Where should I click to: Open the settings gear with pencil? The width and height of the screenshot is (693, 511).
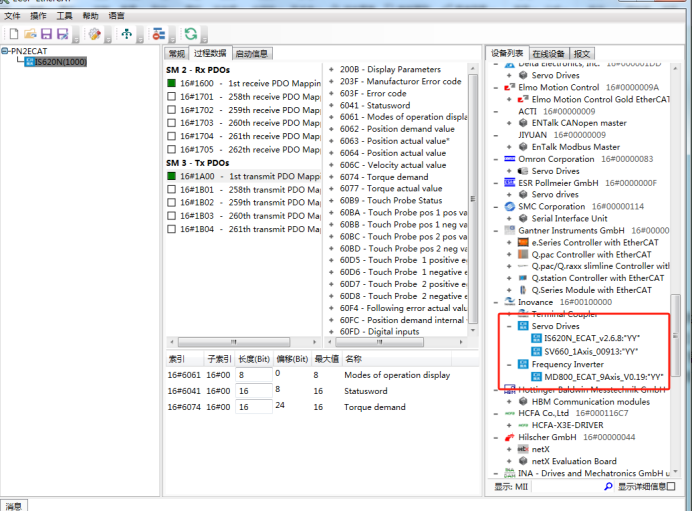[95, 34]
